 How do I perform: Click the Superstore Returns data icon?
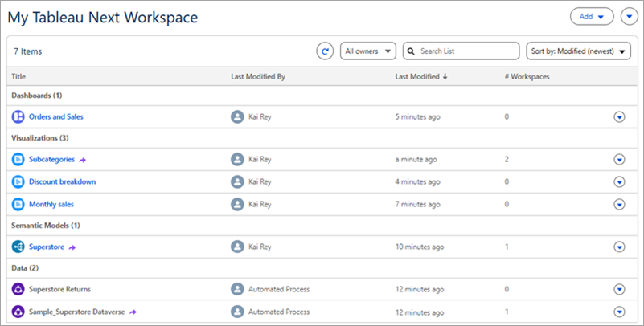18,290
